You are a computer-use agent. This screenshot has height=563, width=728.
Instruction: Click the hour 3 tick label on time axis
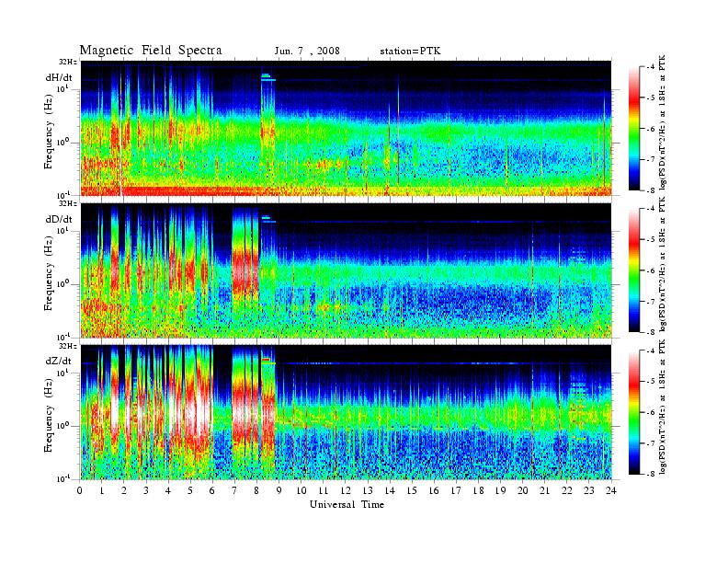coord(146,490)
